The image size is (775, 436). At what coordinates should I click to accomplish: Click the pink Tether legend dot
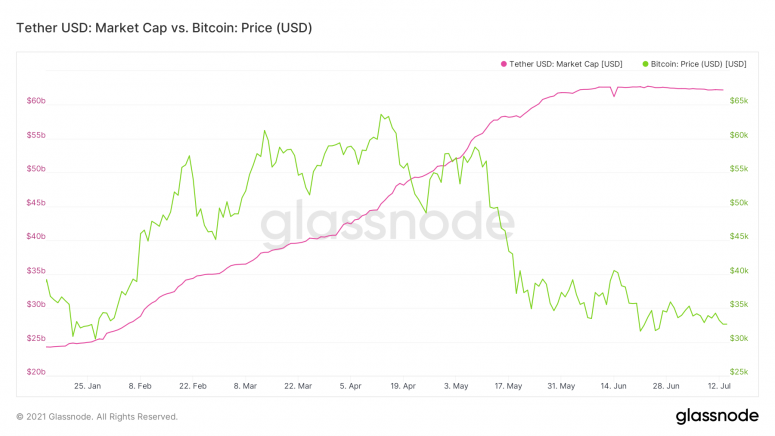(x=504, y=64)
